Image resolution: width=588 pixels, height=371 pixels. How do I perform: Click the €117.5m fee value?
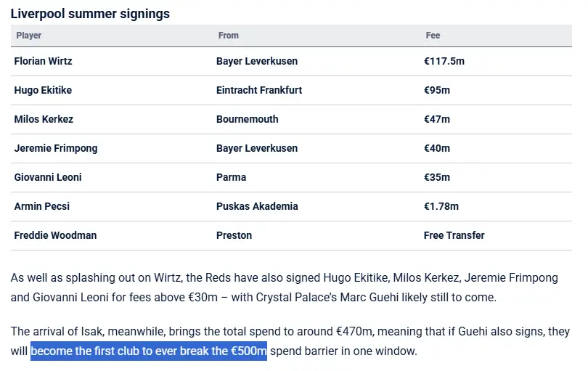click(x=444, y=61)
